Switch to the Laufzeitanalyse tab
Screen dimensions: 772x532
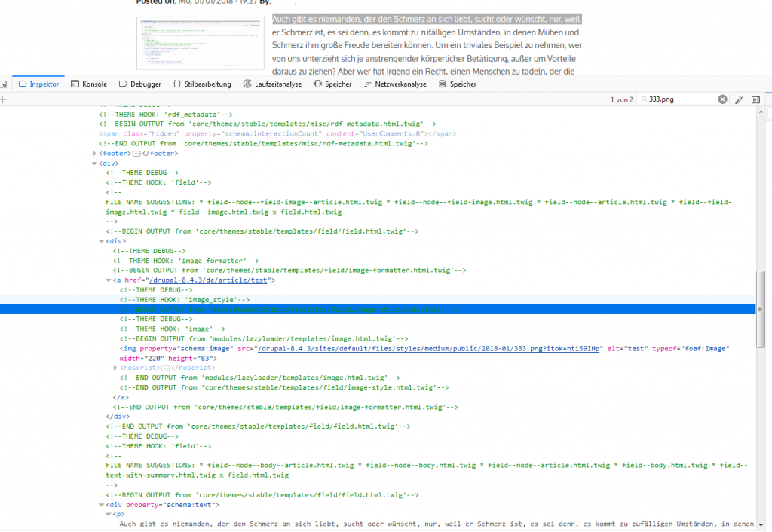272,84
